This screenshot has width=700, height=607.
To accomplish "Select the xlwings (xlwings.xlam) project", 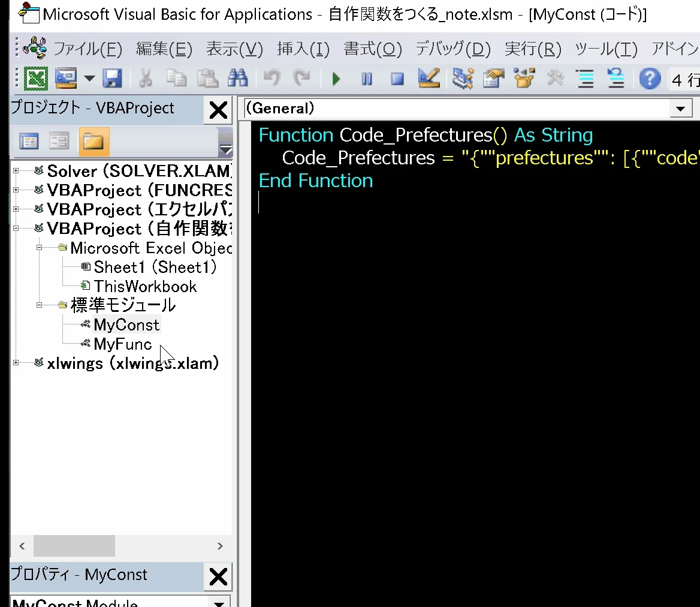I will (x=133, y=363).
